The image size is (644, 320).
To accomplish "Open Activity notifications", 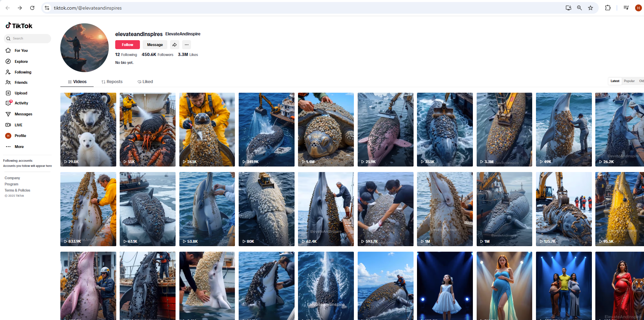I will (x=21, y=103).
